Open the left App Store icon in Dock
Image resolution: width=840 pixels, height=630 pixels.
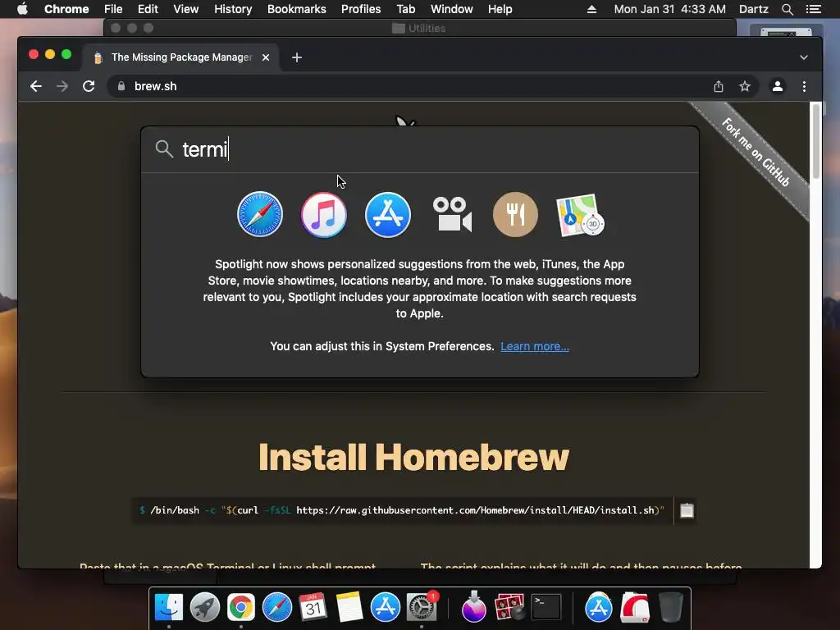[386, 607]
